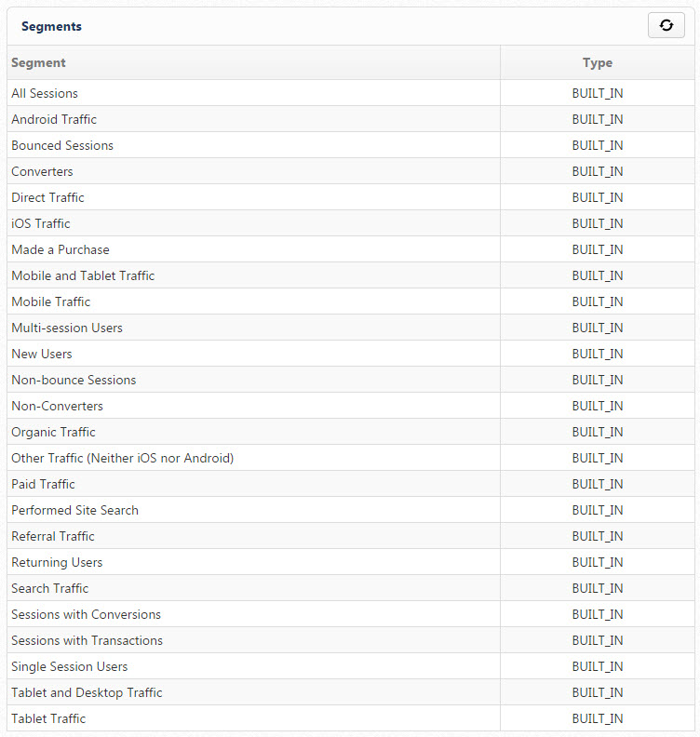This screenshot has width=700, height=737.
Task: Click the refresh icon in Segments header
Action: [666, 26]
